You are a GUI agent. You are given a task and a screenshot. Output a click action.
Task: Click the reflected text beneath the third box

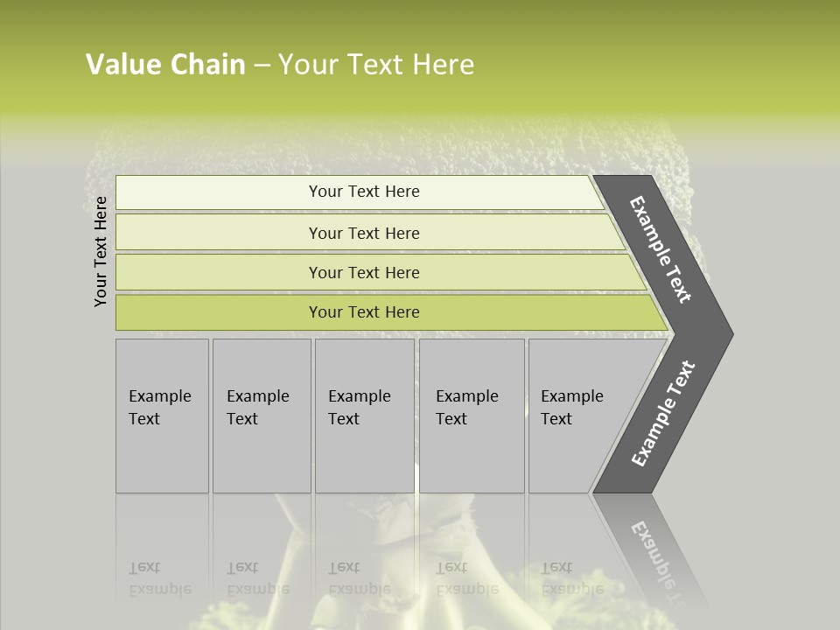coord(360,579)
